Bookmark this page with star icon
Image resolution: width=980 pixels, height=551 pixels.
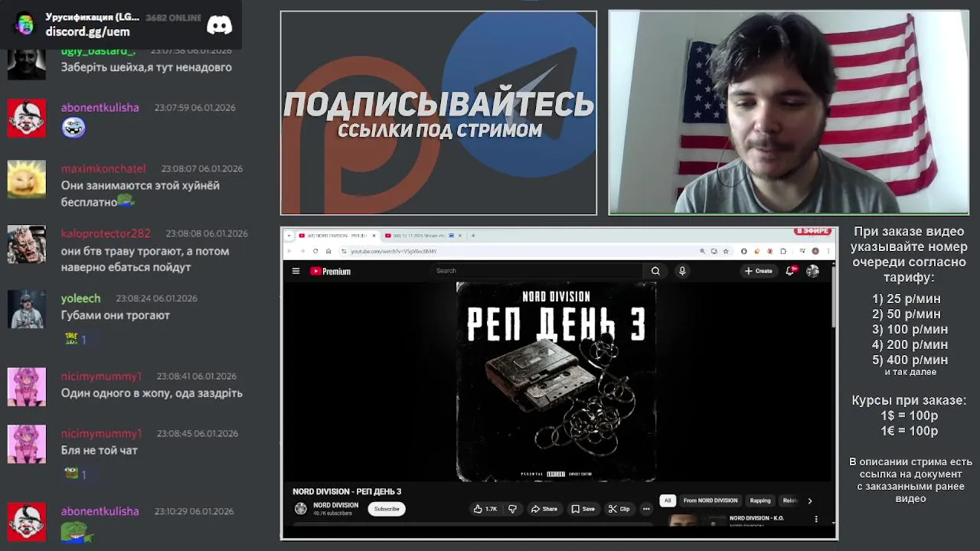[726, 251]
